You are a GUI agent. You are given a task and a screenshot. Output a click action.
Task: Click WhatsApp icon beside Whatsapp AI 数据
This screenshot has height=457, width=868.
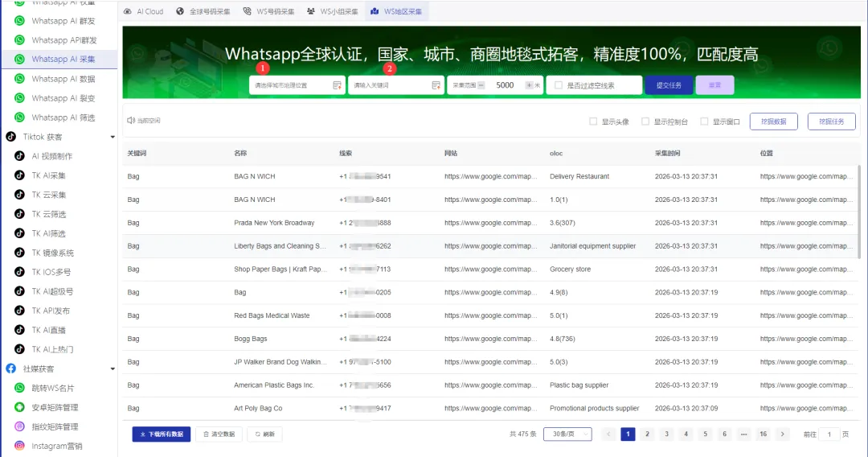(x=19, y=79)
